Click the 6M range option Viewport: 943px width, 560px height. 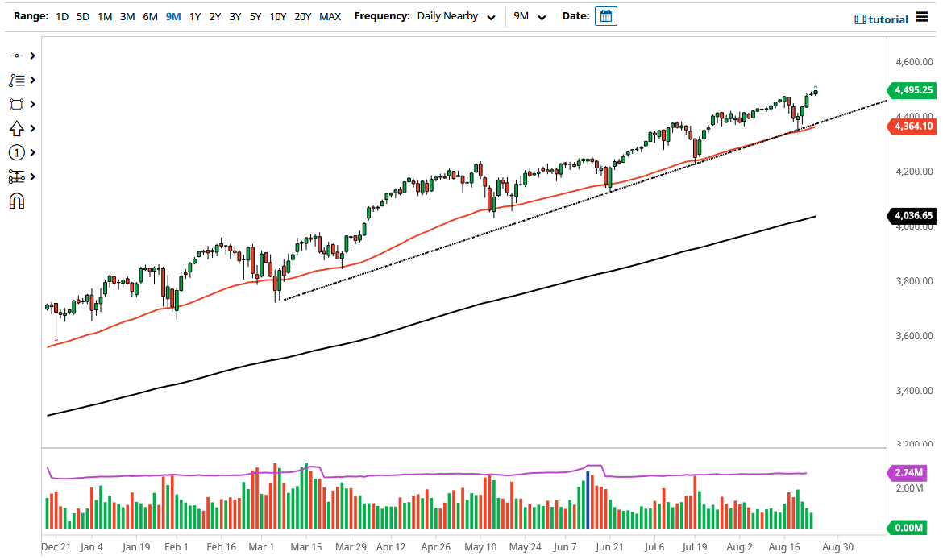(150, 15)
